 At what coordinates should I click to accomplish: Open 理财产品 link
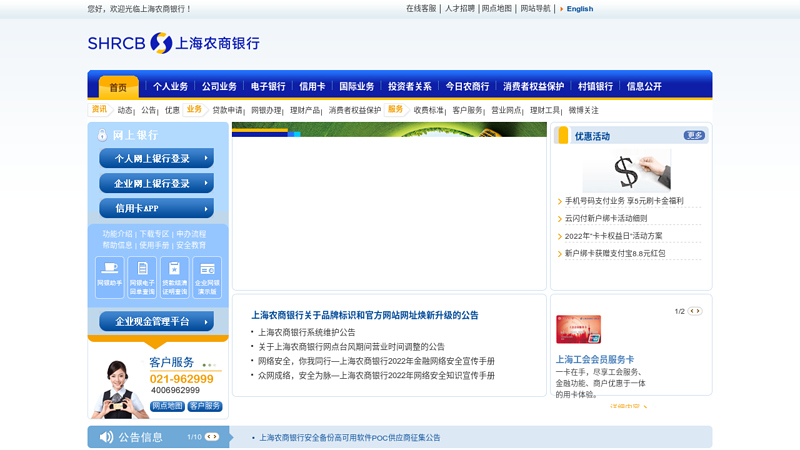305,110
